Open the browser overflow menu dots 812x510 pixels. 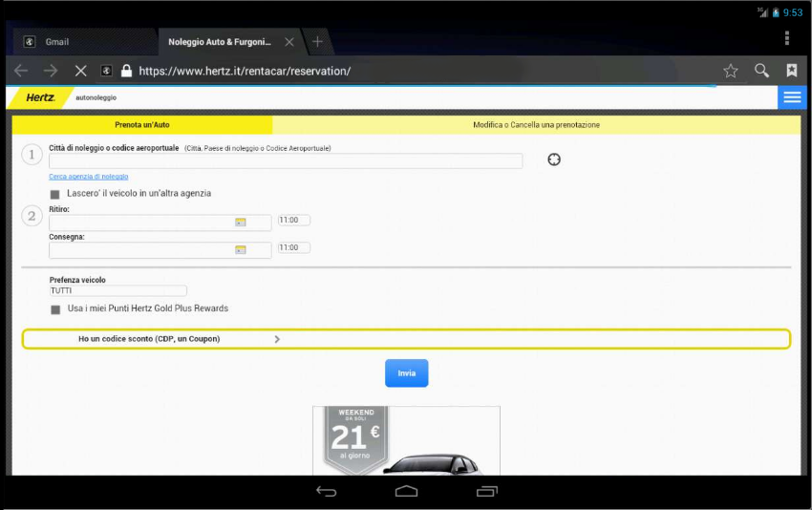[786, 38]
